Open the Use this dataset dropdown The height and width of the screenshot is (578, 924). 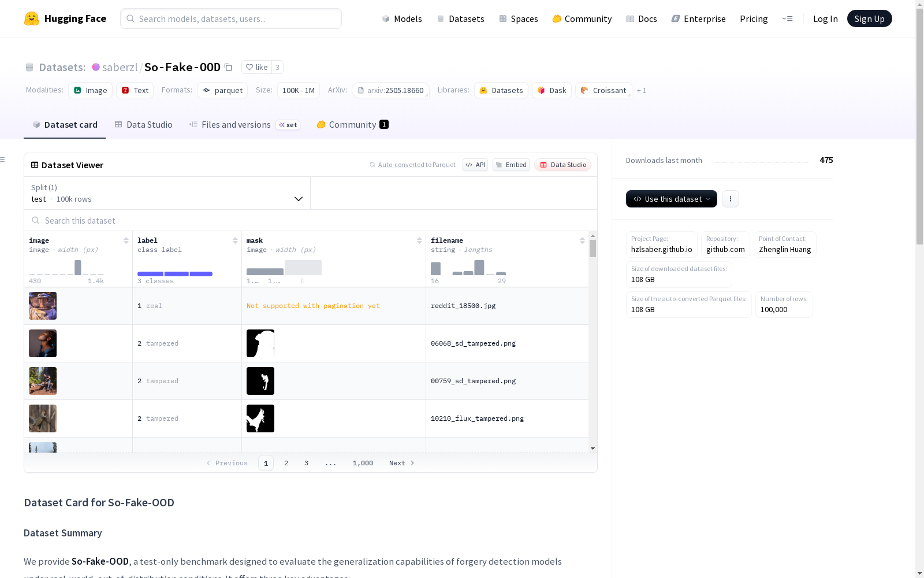point(672,199)
